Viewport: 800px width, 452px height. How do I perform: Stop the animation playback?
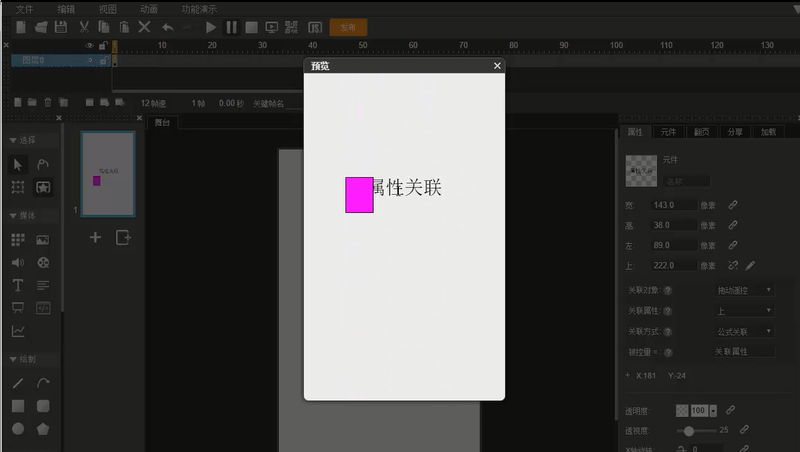(251, 28)
